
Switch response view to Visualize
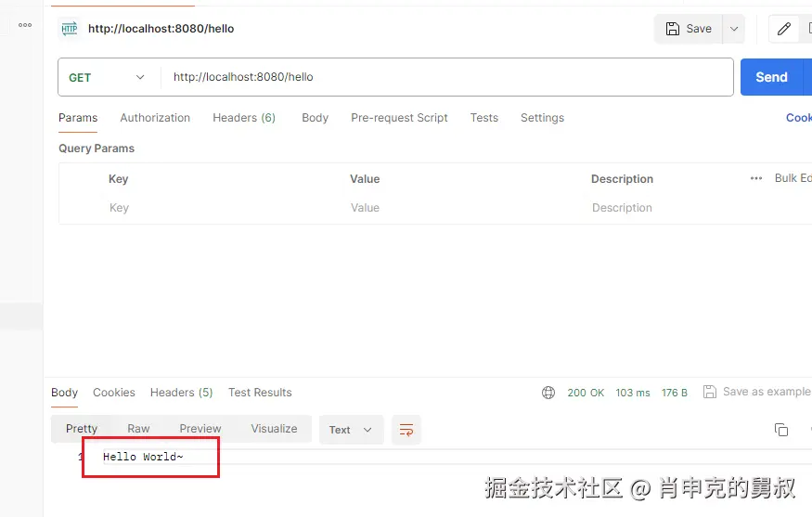[x=274, y=429]
